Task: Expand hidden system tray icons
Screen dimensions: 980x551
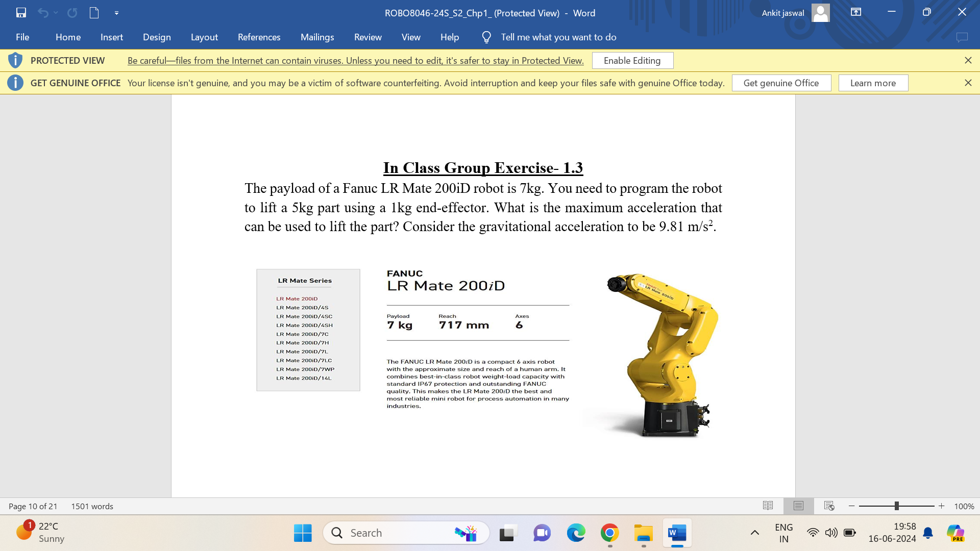Action: click(x=754, y=532)
